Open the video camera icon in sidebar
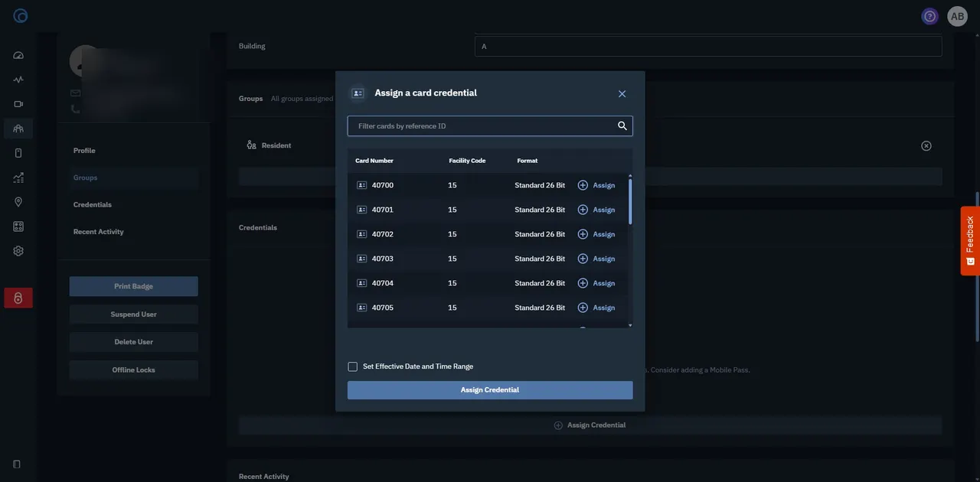Screen dimensions: 980x482 coord(18,104)
